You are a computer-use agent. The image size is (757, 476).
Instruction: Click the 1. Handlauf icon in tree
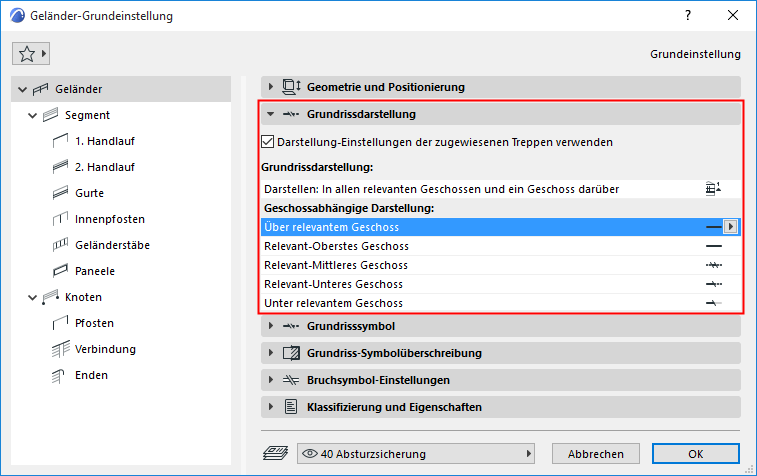pos(58,141)
